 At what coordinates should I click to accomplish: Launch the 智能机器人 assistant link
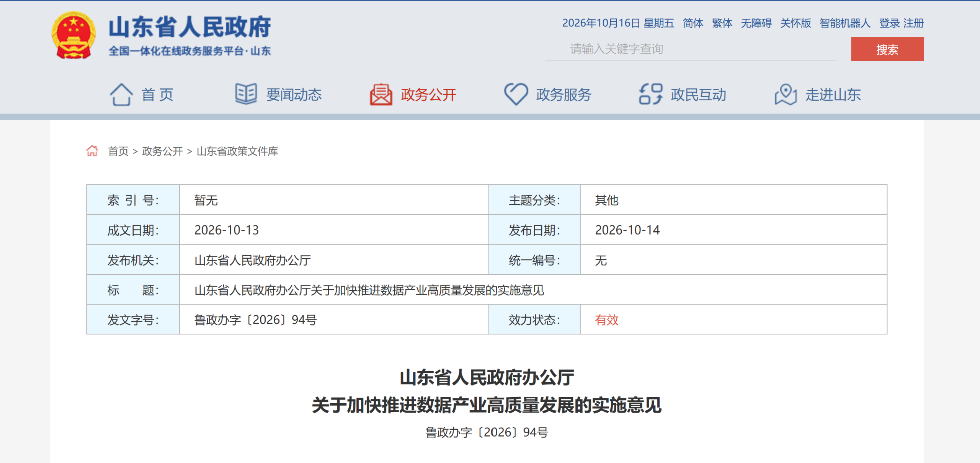coord(845,23)
